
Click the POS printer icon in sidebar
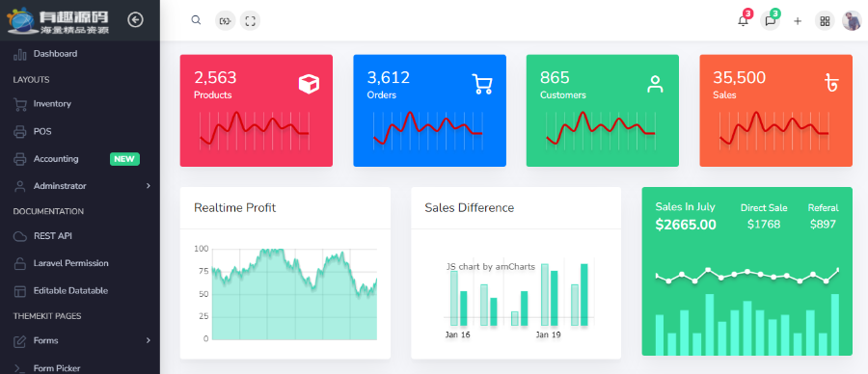coord(20,132)
